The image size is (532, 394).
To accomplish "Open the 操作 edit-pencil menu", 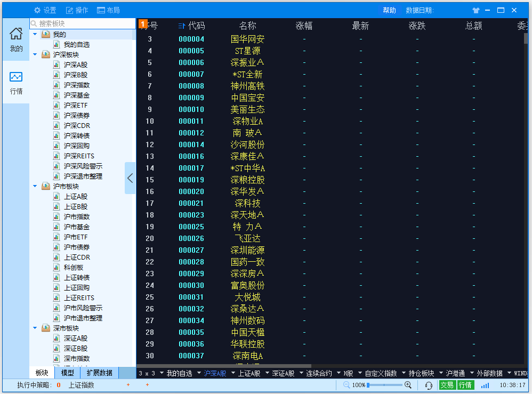I will pyautogui.click(x=77, y=10).
